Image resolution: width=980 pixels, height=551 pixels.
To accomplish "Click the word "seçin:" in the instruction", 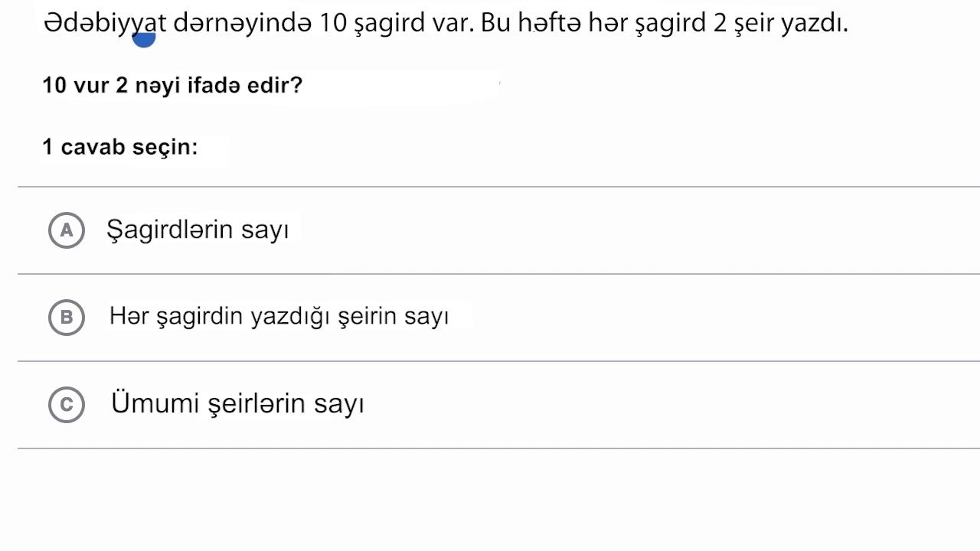I will click(x=165, y=147).
